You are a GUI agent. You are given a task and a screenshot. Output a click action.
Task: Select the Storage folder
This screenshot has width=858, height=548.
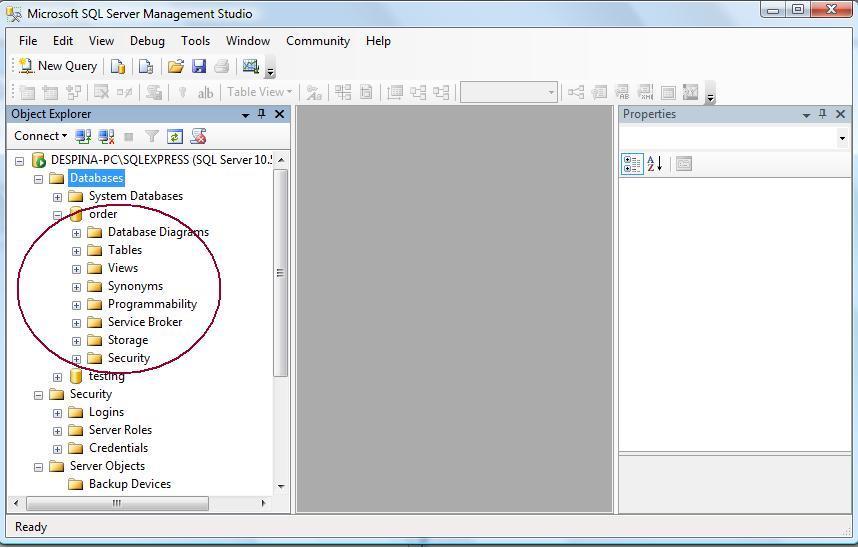[x=127, y=340]
